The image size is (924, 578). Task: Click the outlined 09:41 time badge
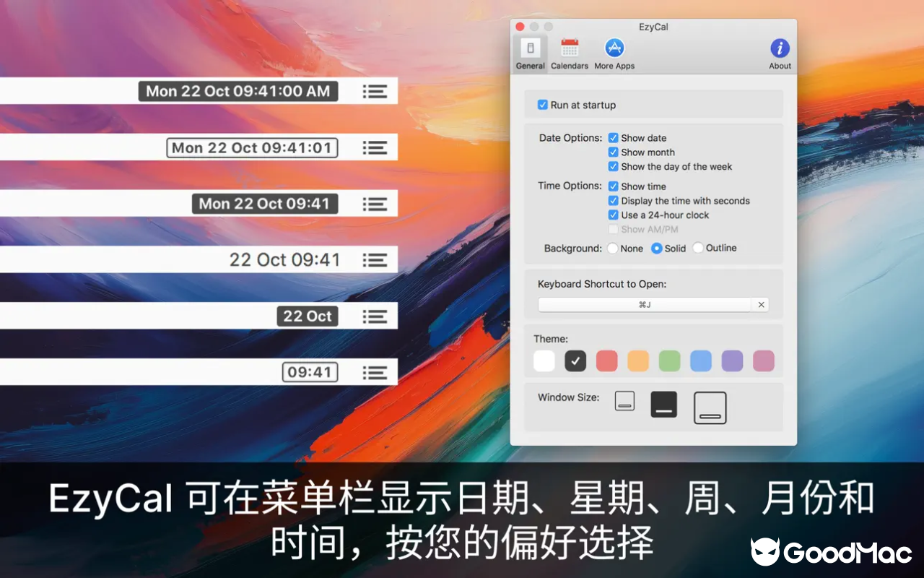point(310,373)
